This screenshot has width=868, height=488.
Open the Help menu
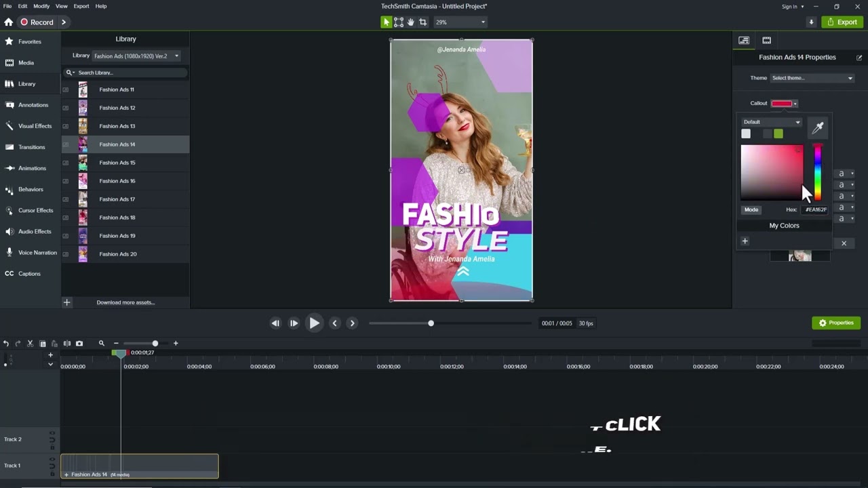101,6
